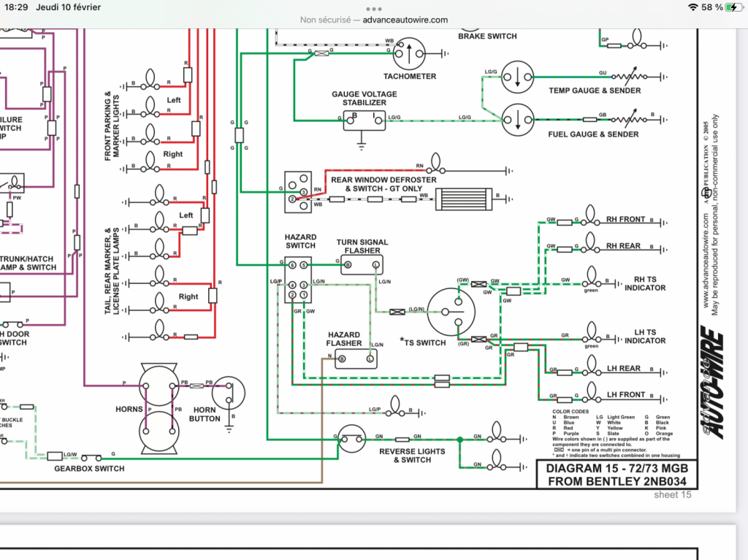Tap the three-dot multitasking control at top

click(373, 9)
